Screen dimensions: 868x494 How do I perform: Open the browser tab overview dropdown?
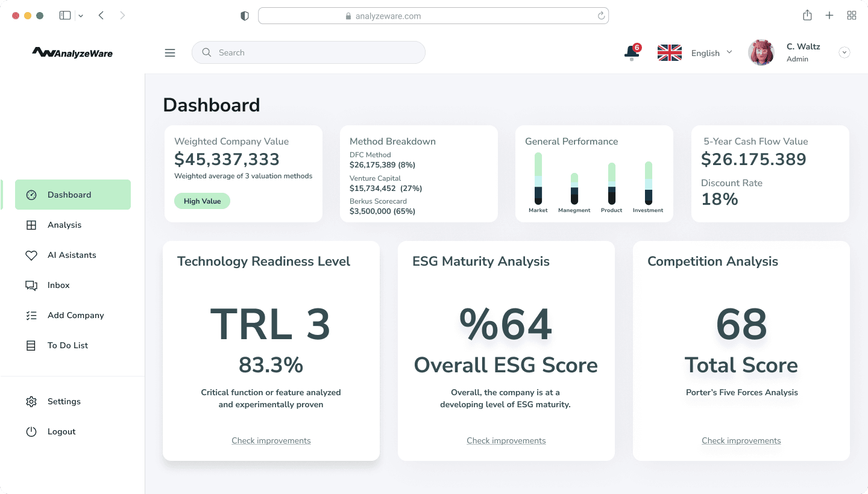pyautogui.click(x=852, y=15)
